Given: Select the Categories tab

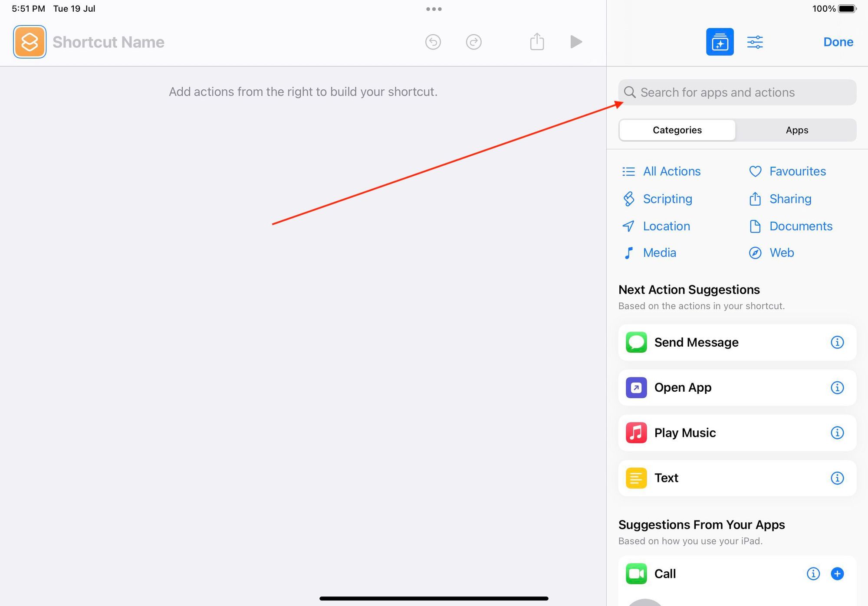Looking at the screenshot, I should pos(677,130).
